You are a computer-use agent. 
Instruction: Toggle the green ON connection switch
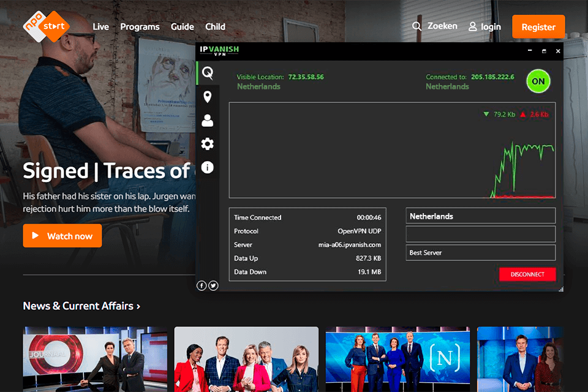(x=538, y=81)
